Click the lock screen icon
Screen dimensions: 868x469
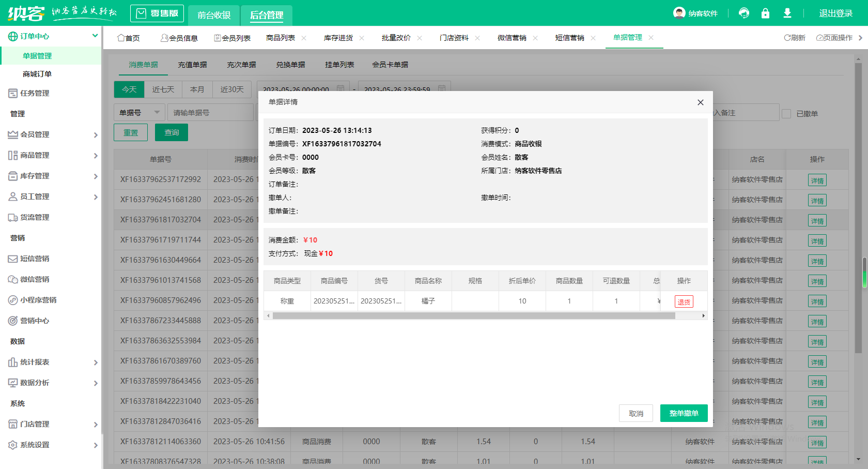765,13
